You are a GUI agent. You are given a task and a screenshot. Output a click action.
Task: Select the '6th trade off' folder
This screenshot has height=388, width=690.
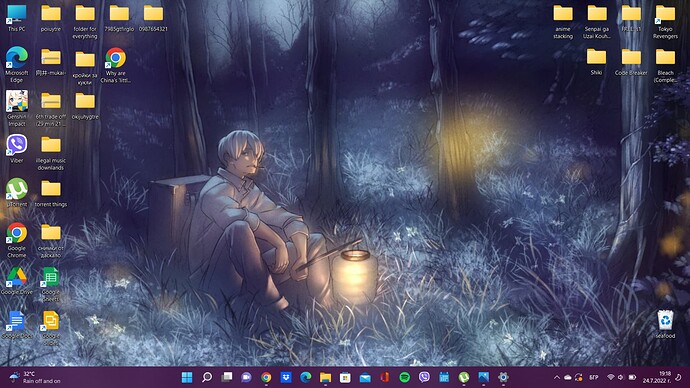pos(51,110)
